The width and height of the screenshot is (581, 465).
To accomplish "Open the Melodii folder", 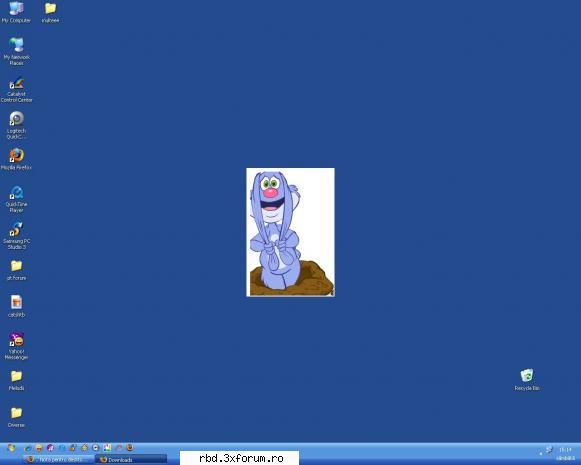I will pyautogui.click(x=16, y=380).
